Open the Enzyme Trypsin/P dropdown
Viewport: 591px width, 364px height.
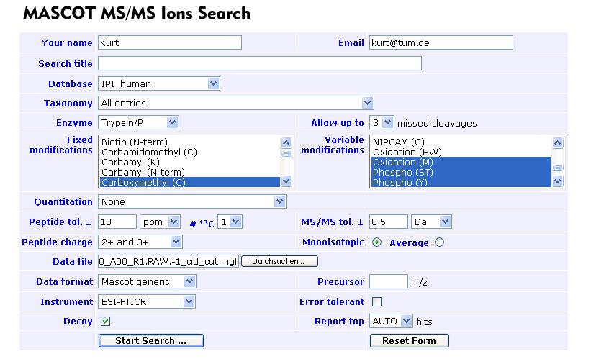pos(138,122)
